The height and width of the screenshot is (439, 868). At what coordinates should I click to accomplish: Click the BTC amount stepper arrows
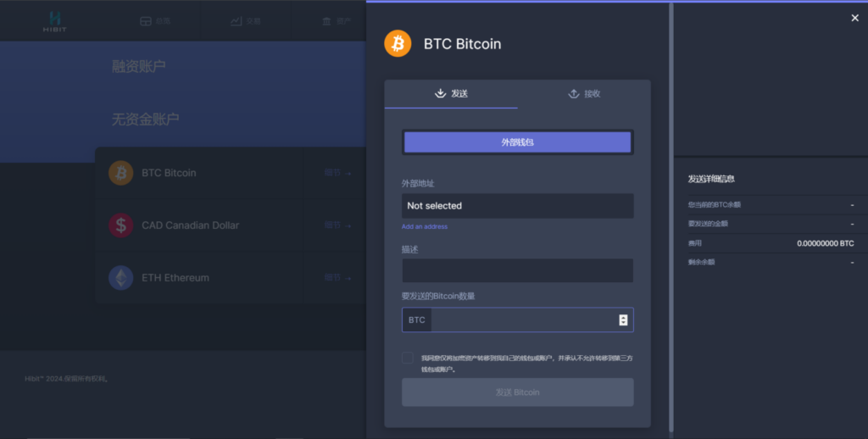point(623,320)
